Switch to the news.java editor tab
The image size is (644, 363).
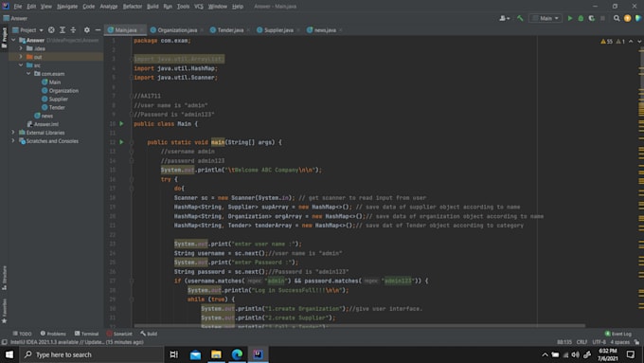tap(325, 30)
